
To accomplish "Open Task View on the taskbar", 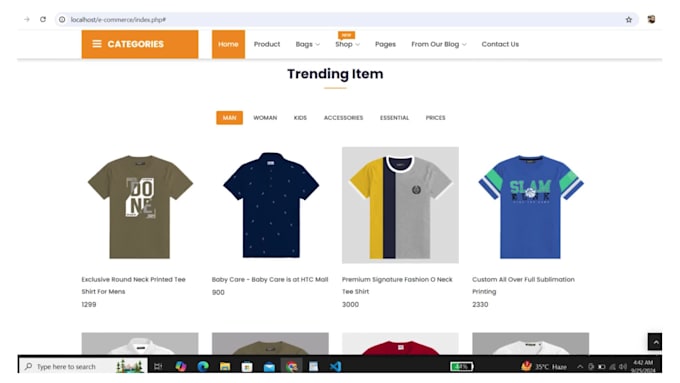I will coord(158,367).
